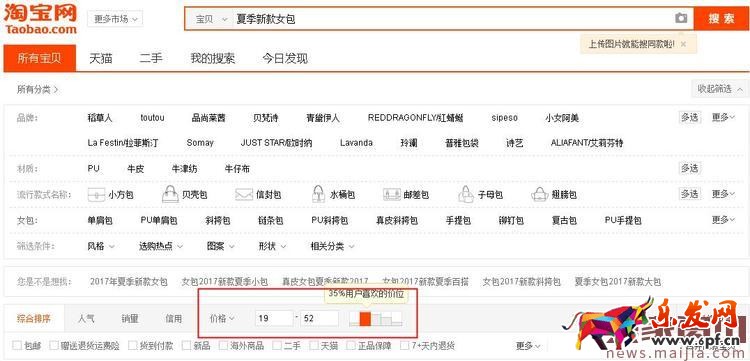
Task: Switch to the 今日发现 tab
Action: coord(285,58)
